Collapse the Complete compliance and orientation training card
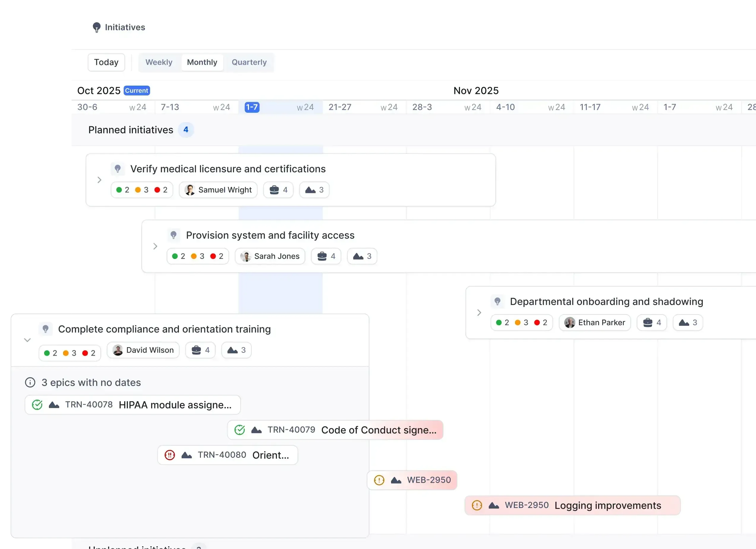 [x=27, y=340]
